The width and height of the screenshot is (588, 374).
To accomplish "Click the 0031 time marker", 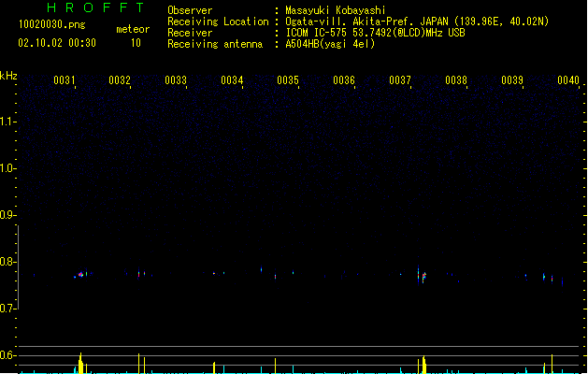I will [x=65, y=80].
